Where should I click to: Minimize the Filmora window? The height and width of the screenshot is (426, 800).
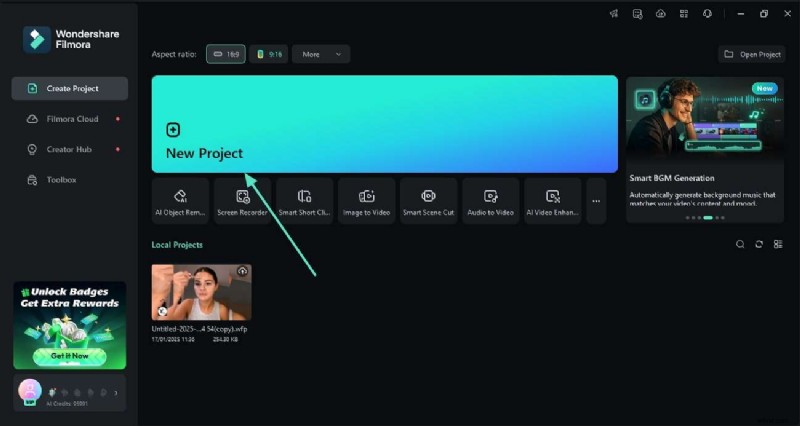tap(741, 14)
